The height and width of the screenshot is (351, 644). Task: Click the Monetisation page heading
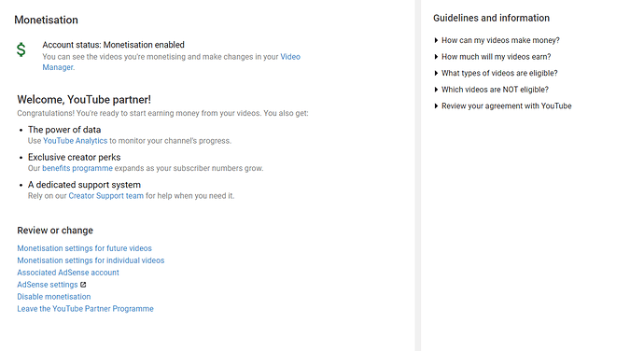coord(46,20)
